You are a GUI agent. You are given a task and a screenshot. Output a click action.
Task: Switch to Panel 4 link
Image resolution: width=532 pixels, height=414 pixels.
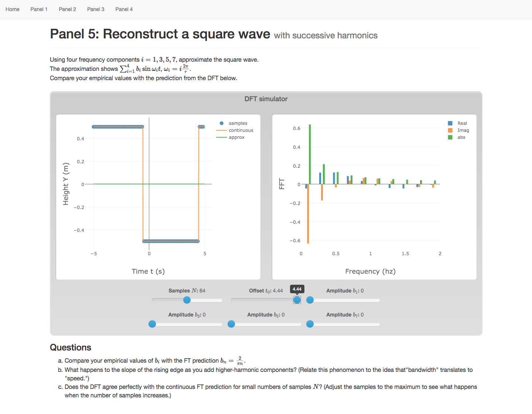click(124, 9)
